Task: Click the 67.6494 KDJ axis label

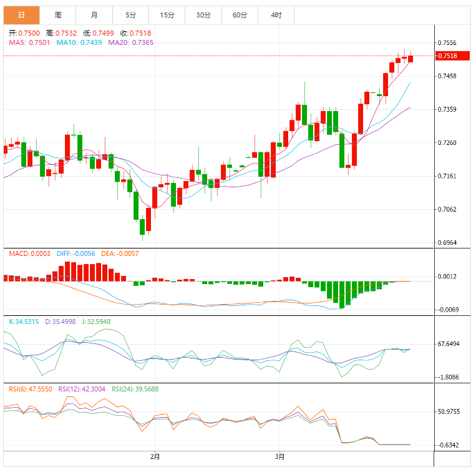Action: click(449, 344)
